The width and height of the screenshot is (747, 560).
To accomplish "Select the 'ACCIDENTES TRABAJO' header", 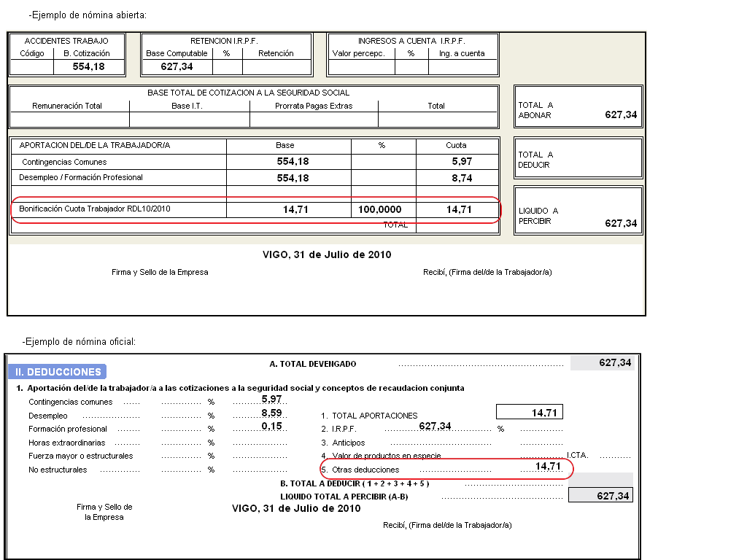I will point(66,41).
